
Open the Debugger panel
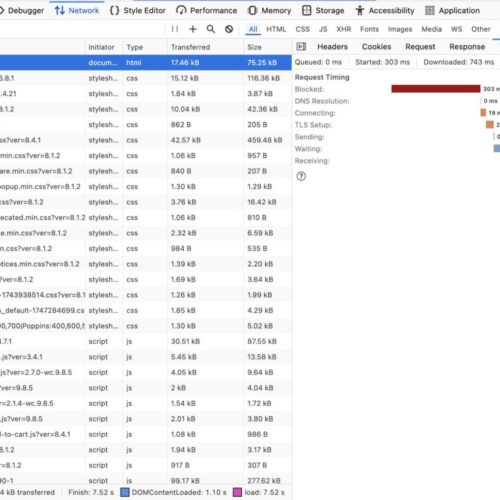click(x=22, y=11)
